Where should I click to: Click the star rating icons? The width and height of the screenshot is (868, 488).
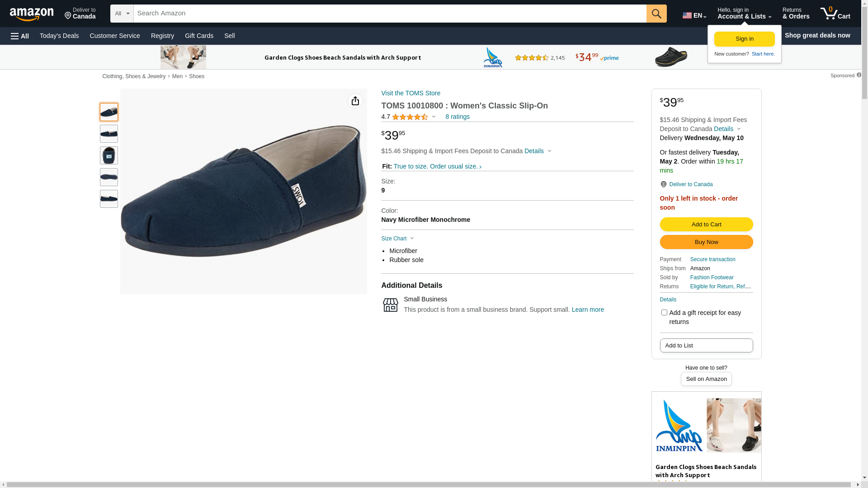(410, 117)
